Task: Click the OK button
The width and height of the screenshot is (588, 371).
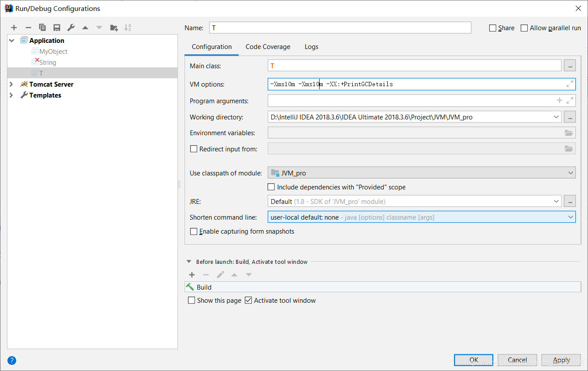Action: [473, 360]
